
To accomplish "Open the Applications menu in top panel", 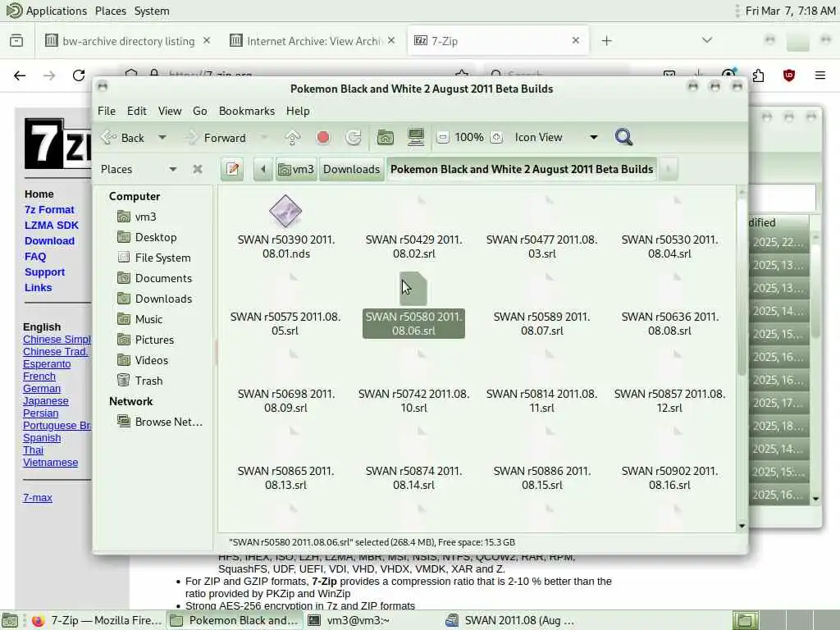I will [47, 11].
